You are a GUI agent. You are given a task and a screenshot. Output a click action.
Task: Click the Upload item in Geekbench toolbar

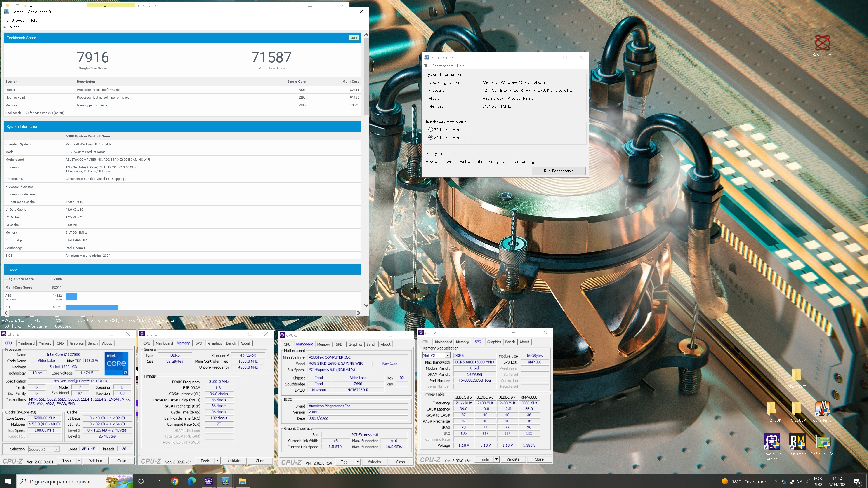(12, 27)
